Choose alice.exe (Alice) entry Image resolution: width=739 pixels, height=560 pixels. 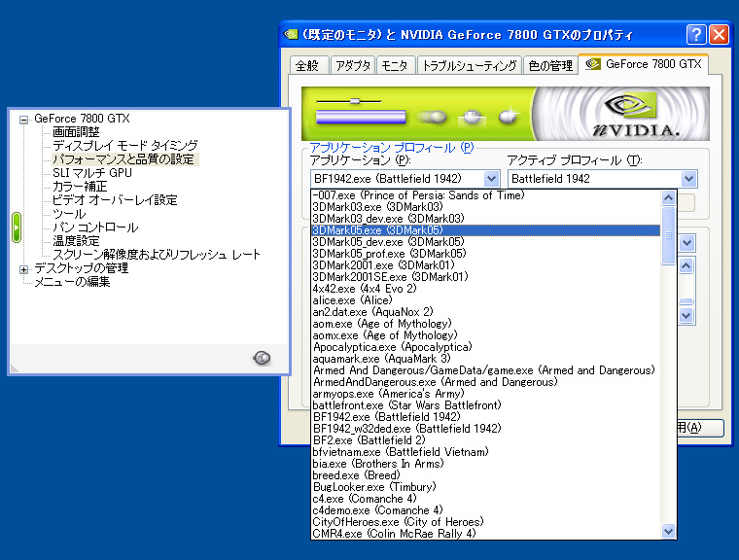click(486, 300)
